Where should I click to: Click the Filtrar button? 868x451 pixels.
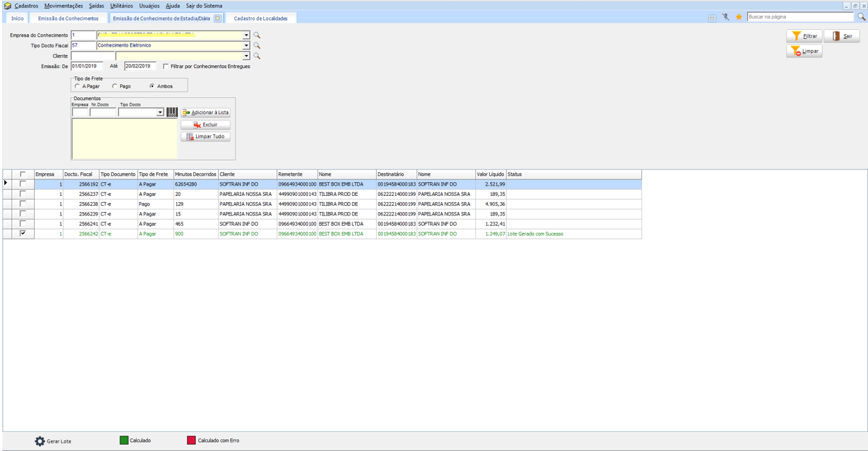tap(804, 36)
